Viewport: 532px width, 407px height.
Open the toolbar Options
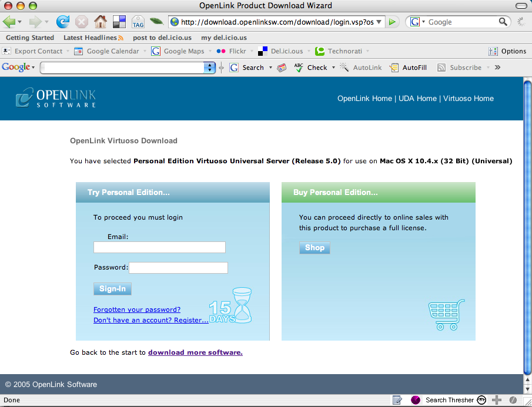coord(507,51)
